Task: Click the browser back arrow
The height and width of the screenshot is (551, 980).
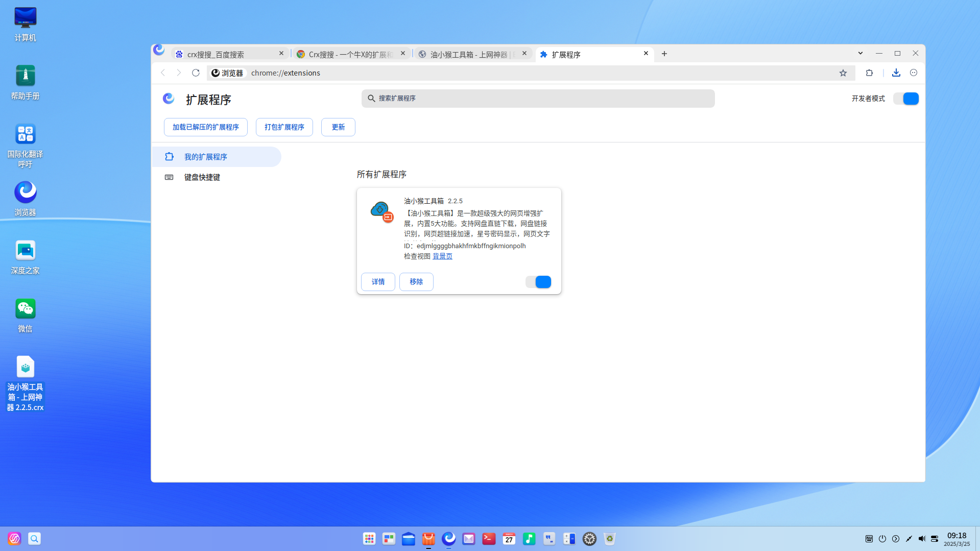Action: pos(163,73)
